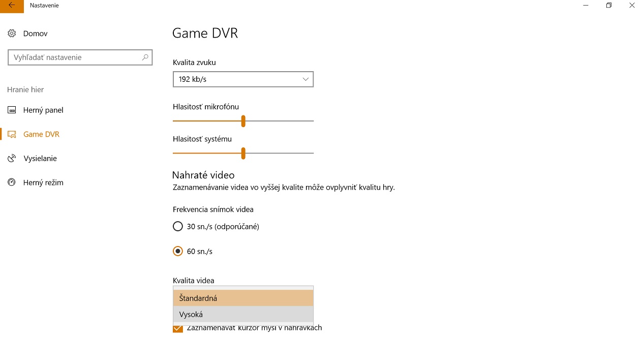Select the 60 sn./s radio button
The height and width of the screenshot is (338, 644).
pyautogui.click(x=177, y=251)
